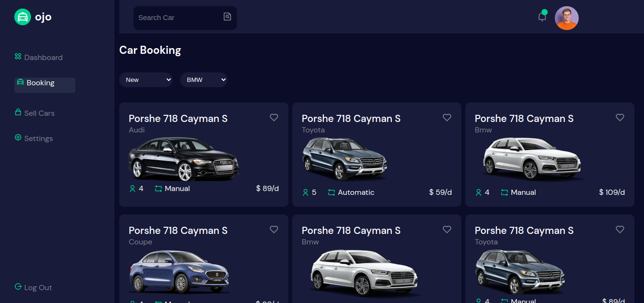Go to Sell Cars page

pos(35,113)
